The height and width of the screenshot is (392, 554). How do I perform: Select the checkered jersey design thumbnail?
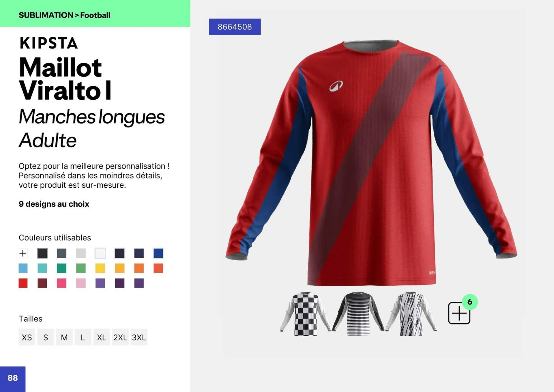tap(306, 314)
